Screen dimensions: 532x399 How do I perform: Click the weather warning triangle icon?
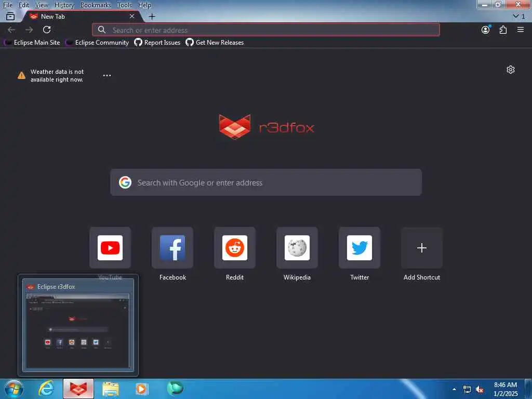[21, 75]
